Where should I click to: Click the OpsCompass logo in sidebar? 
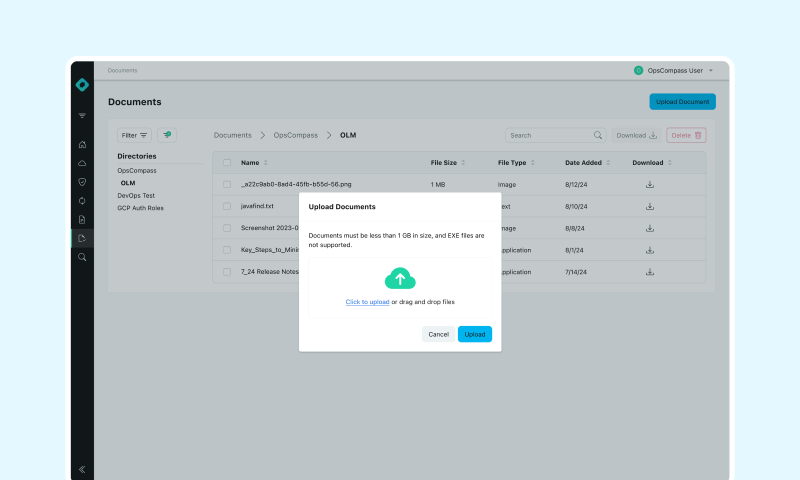[x=82, y=85]
